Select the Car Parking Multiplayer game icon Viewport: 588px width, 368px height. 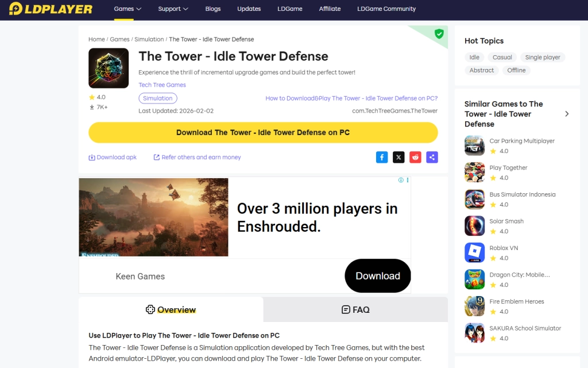pos(474,145)
